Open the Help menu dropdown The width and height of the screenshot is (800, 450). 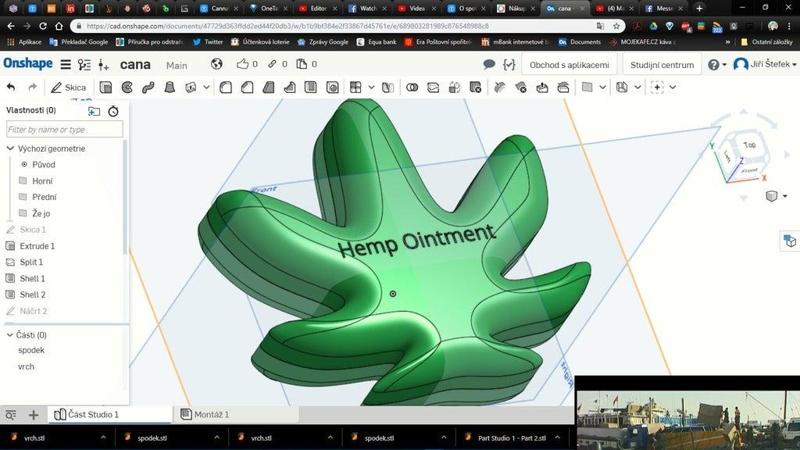click(717, 64)
